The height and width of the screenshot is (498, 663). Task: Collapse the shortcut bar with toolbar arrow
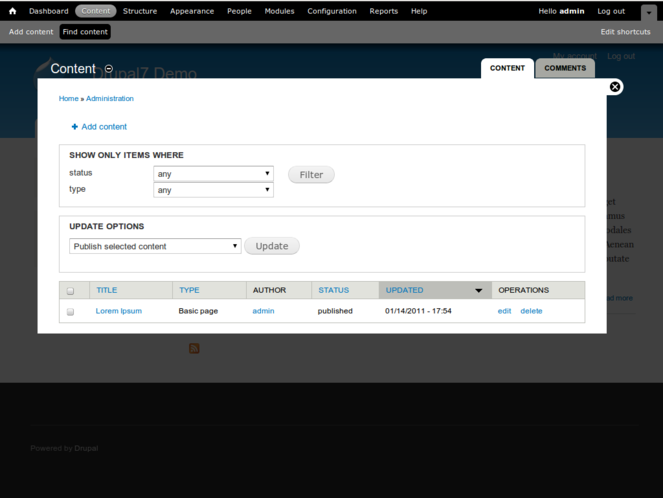tap(648, 11)
